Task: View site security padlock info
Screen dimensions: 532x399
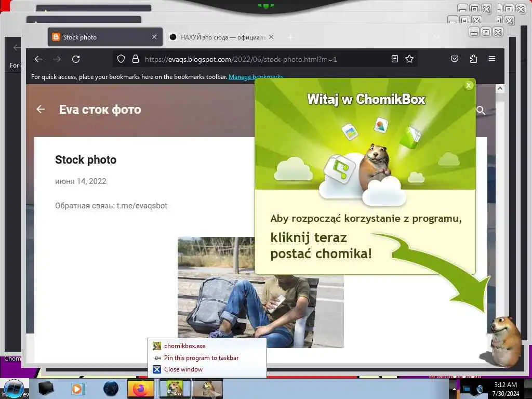Action: (136, 59)
